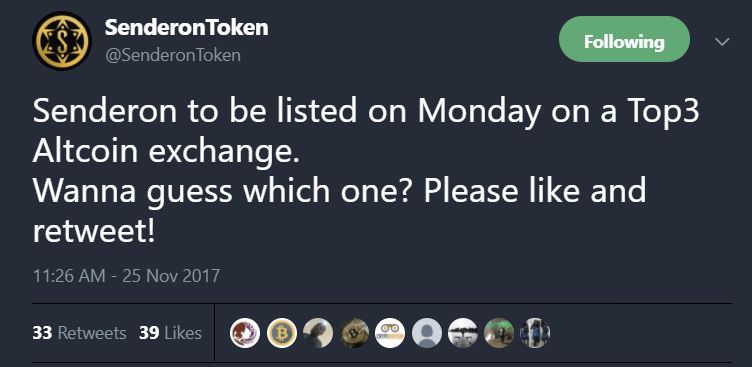Open the green-topped photo liker avatar

499,333
